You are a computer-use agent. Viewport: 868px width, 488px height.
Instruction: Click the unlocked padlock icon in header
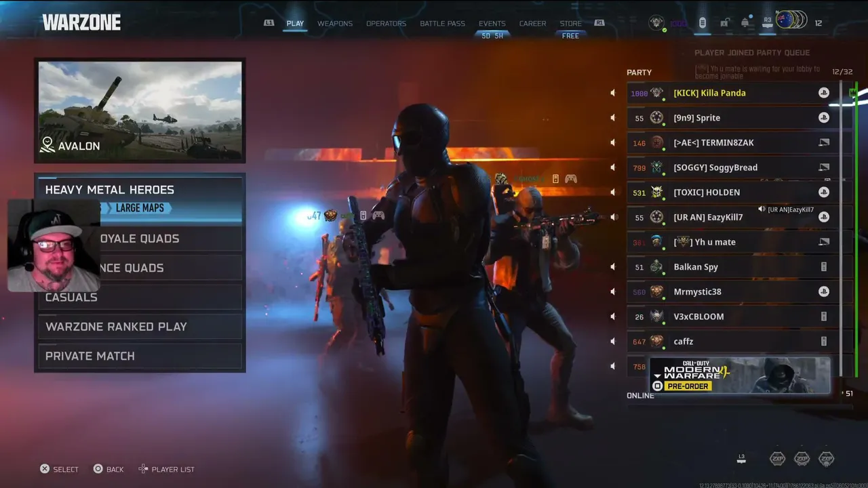point(724,23)
